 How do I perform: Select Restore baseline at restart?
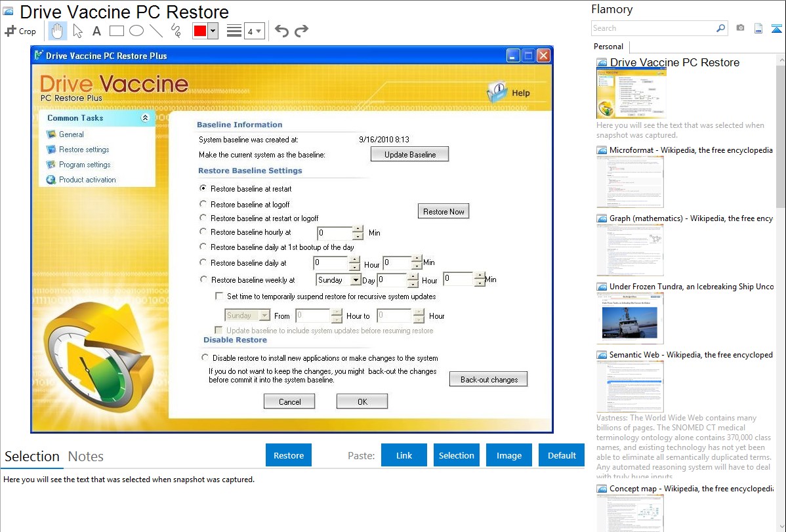[203, 188]
